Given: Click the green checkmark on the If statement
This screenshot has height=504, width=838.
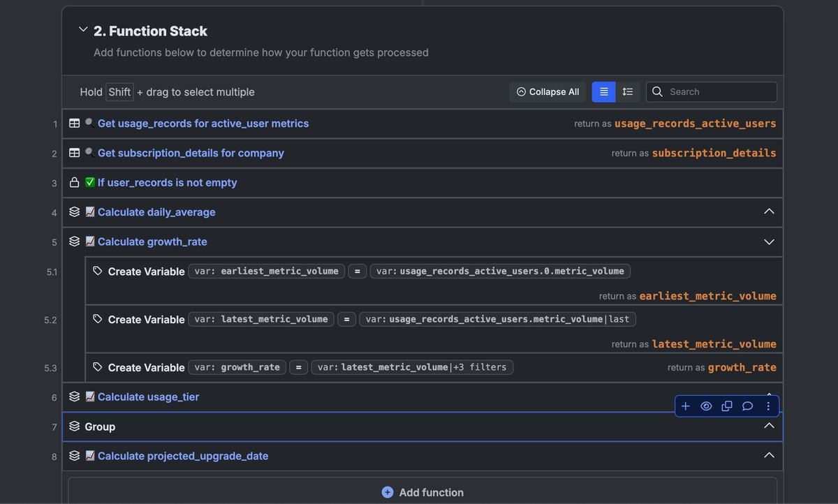Looking at the screenshot, I should 88,182.
